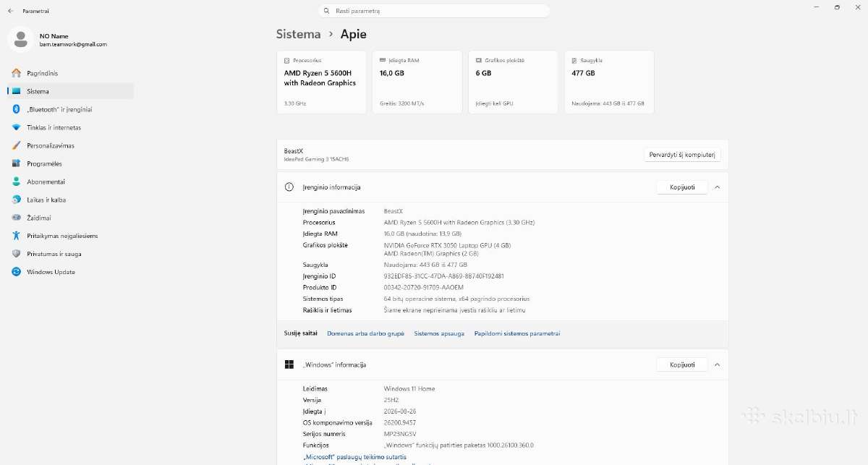Open Privatumas ir sauga shield icon
The height and width of the screenshot is (465, 868).
16,254
